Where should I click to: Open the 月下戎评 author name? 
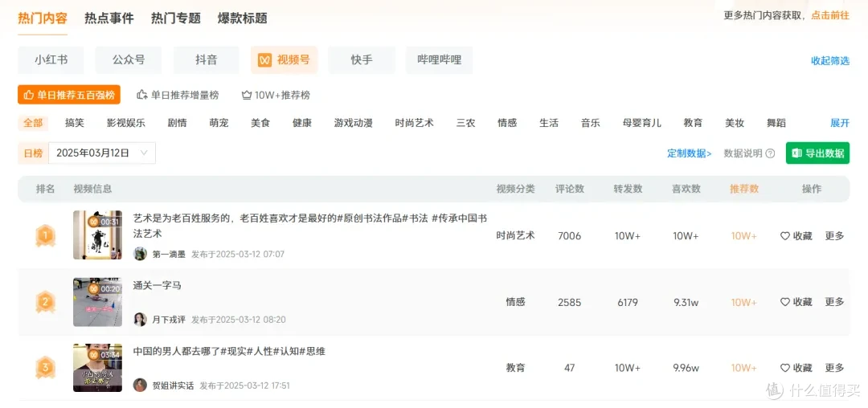click(169, 320)
